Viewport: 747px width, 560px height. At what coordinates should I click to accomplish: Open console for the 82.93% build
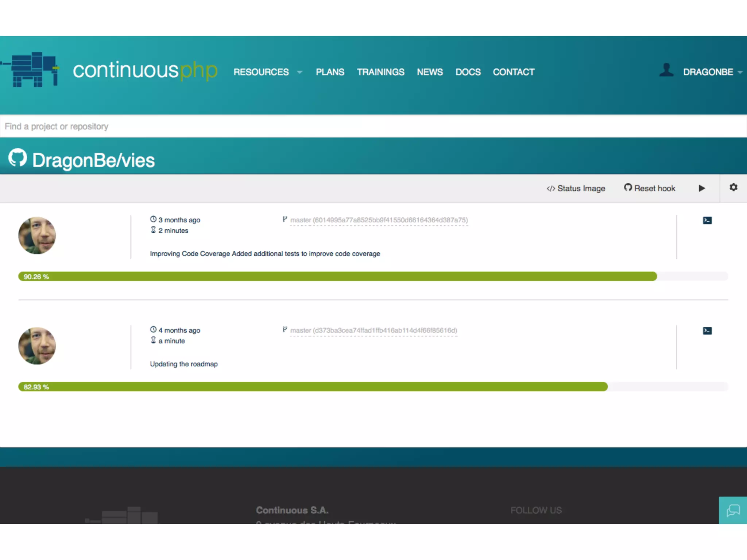pyautogui.click(x=707, y=331)
